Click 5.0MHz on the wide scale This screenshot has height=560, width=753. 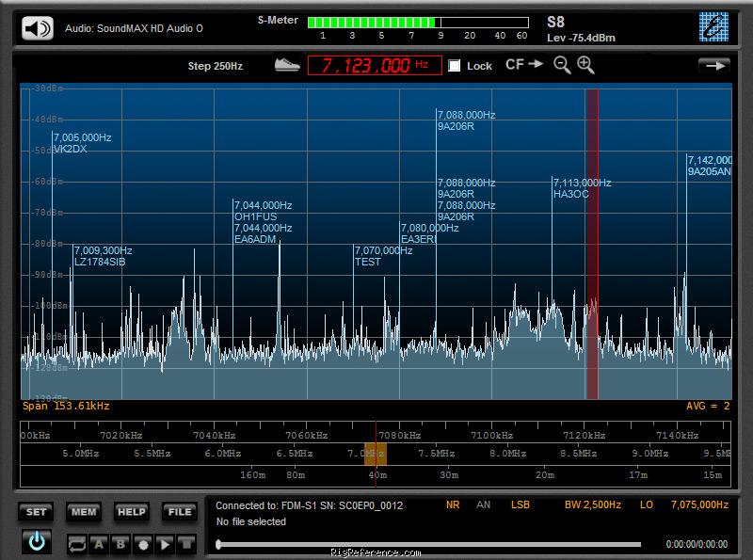click(81, 454)
